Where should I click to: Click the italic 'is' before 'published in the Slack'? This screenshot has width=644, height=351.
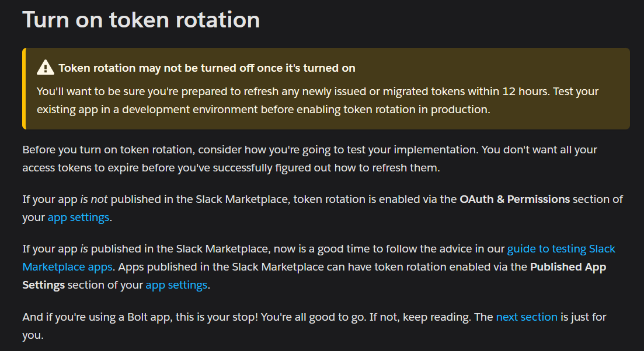click(x=84, y=249)
